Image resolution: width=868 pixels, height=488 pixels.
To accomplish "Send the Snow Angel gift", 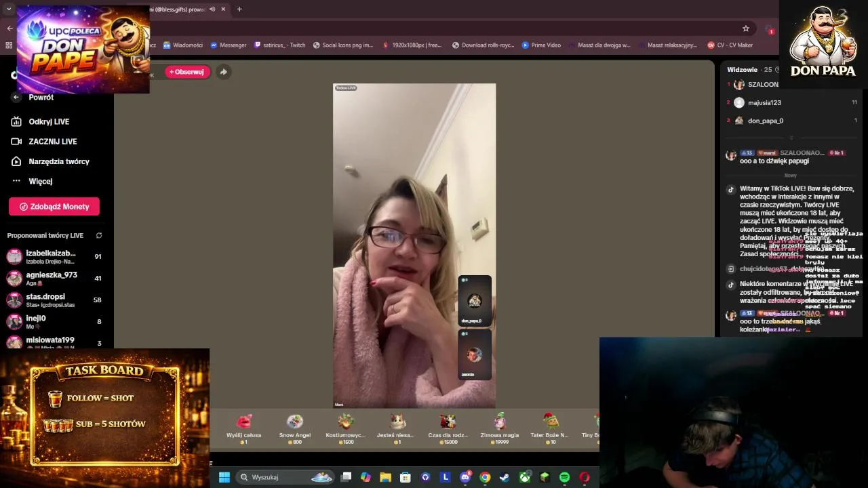I will 294,428.
